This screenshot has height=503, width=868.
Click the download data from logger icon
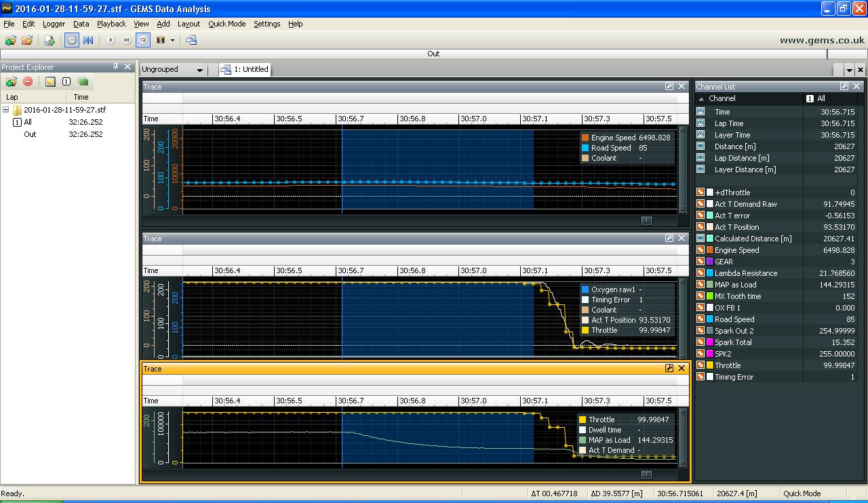point(50,41)
